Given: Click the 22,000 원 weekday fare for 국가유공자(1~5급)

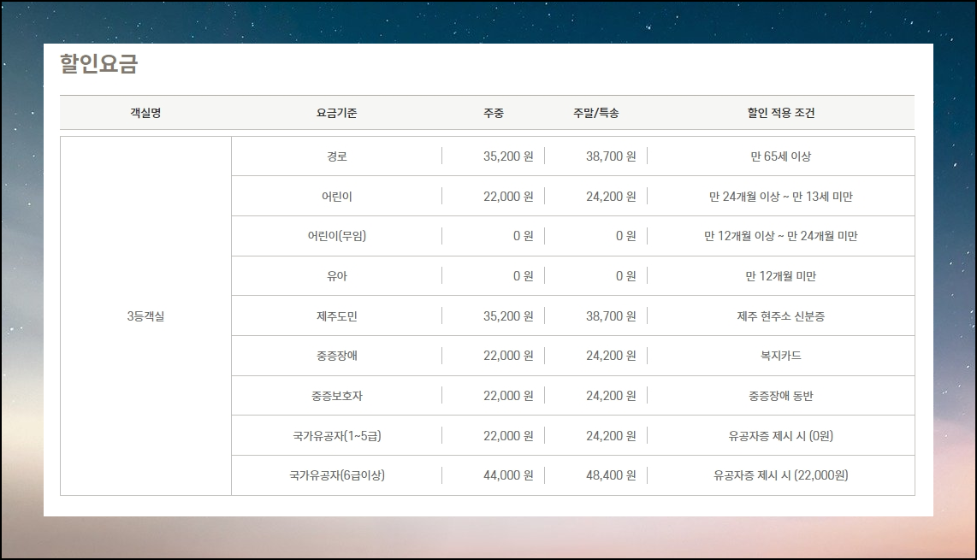Looking at the screenshot, I should 508,435.
